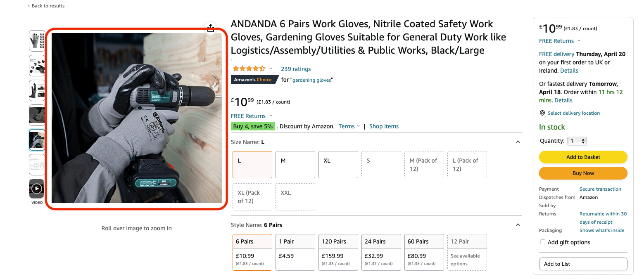Play the product video thumbnail
The width and height of the screenshot is (644, 279).
click(37, 189)
